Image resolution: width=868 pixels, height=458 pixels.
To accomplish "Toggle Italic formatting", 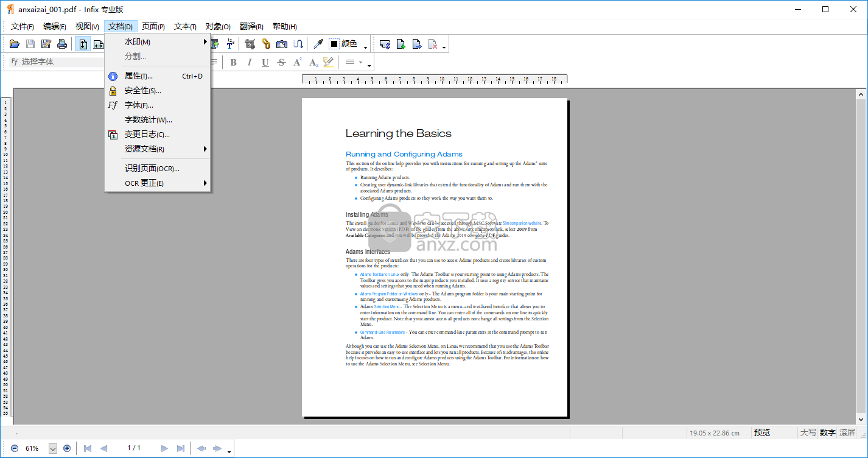I will tap(249, 62).
